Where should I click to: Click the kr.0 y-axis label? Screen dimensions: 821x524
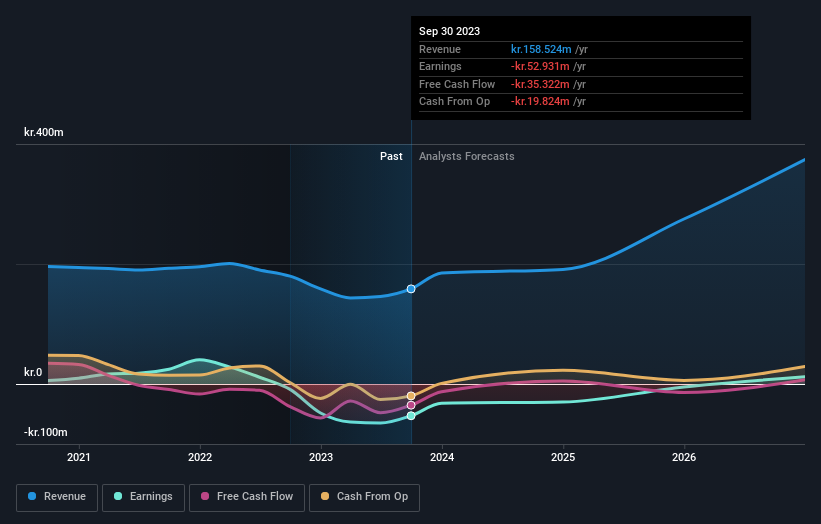tap(33, 372)
